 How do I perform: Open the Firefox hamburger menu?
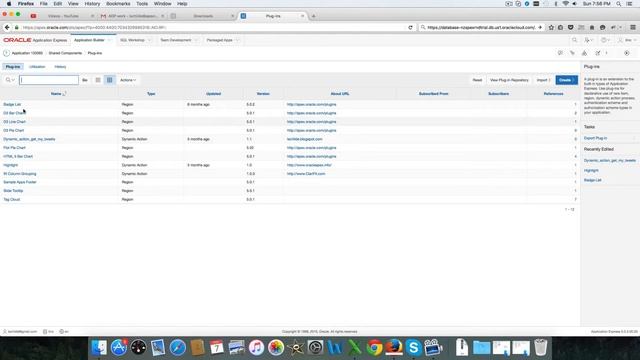point(633,27)
